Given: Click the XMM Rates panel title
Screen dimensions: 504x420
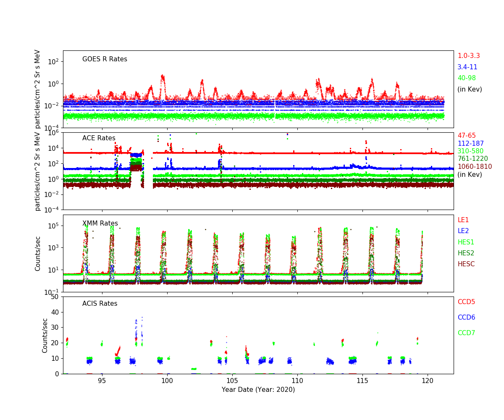Looking at the screenshot, I should [100, 223].
